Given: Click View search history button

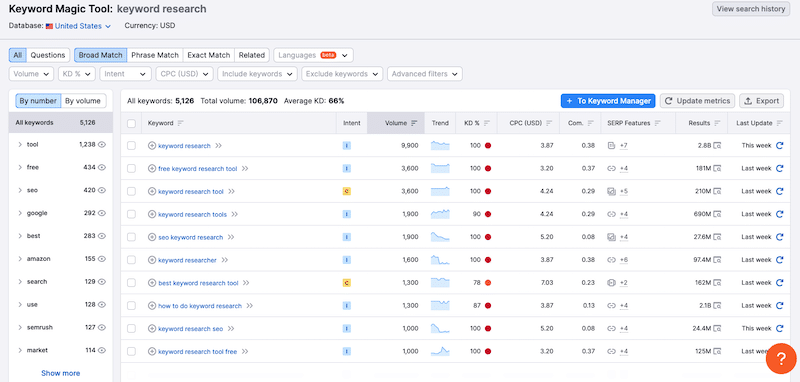Looking at the screenshot, I should (x=751, y=9).
